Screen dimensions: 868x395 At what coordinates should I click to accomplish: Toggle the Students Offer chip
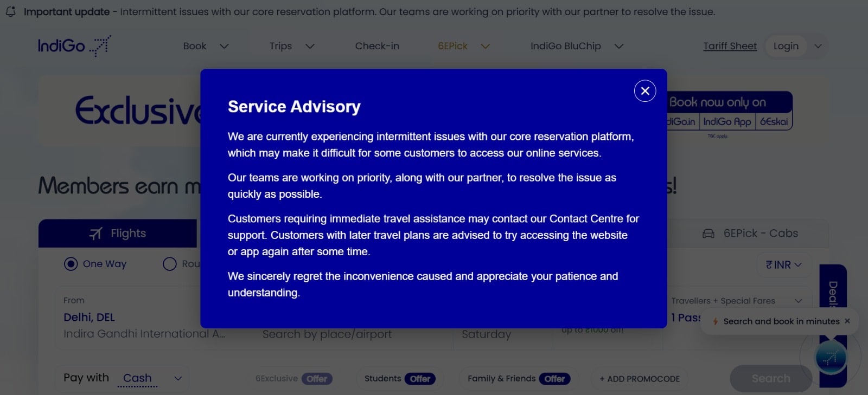pyautogui.click(x=400, y=379)
